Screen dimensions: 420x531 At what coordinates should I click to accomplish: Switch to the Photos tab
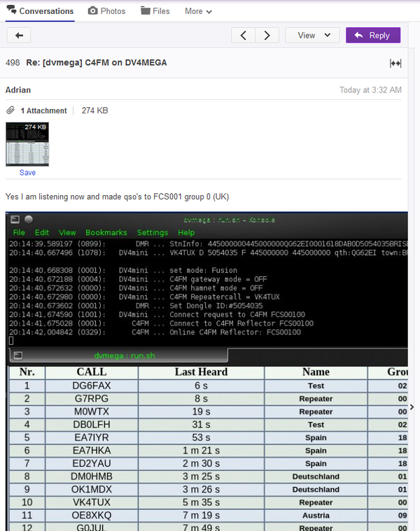pos(106,11)
